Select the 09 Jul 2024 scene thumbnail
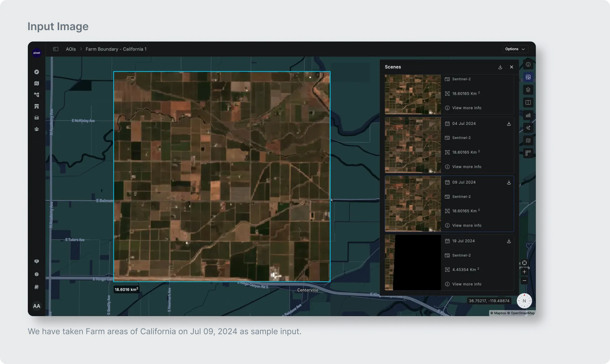This screenshot has height=364, width=610. pos(413,204)
